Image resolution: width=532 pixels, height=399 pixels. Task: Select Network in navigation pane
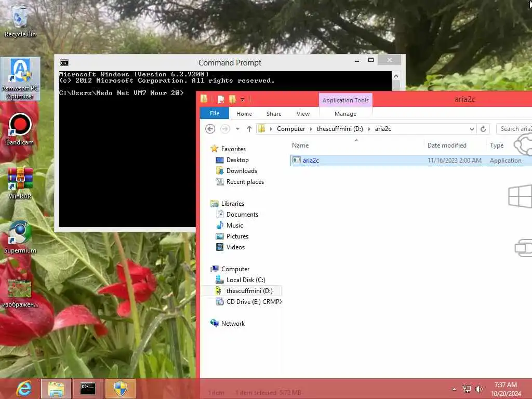[233, 324]
